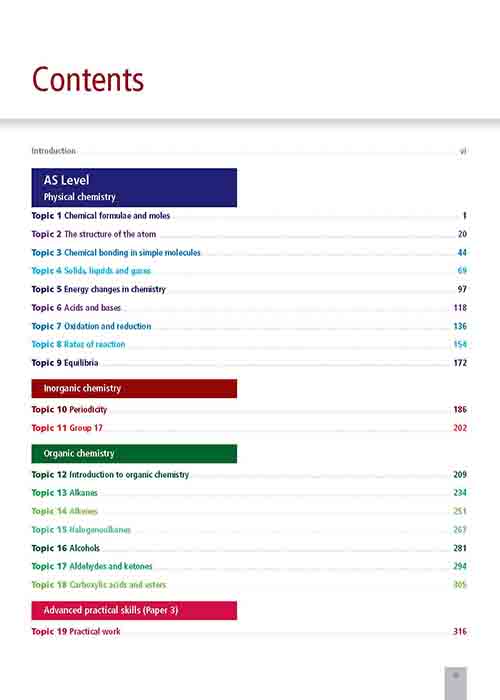Screen dimensions: 500x700
Task: Open the Introduction entry
Action: 249,151
